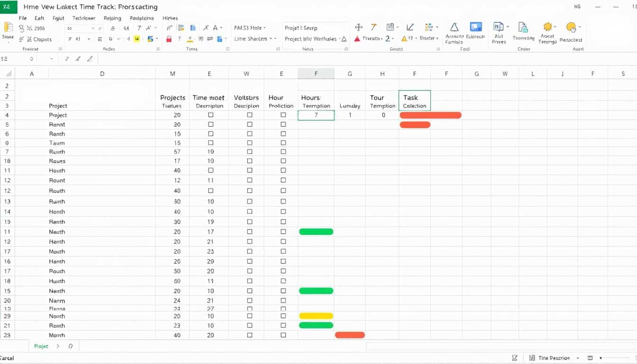Click the sheet tab scroll chevron

pyautogui.click(x=58, y=346)
